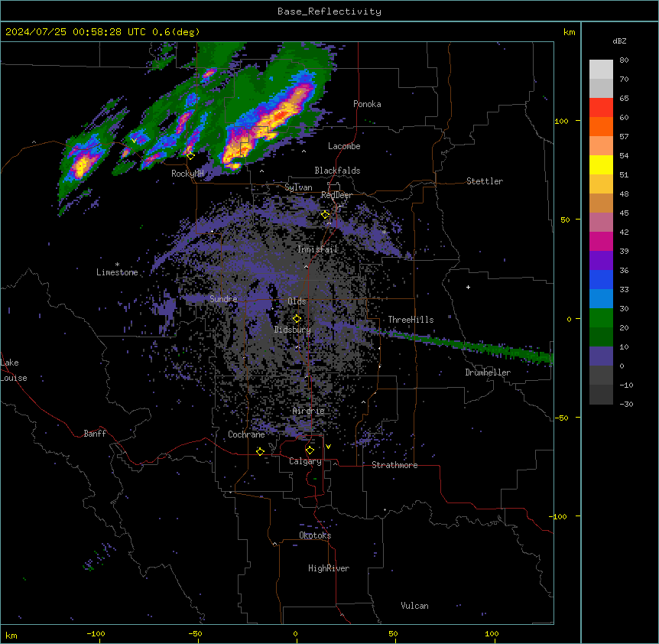Click the yellow diamond marker beside RockyMH
This screenshot has height=644, width=659.
pos(190,156)
